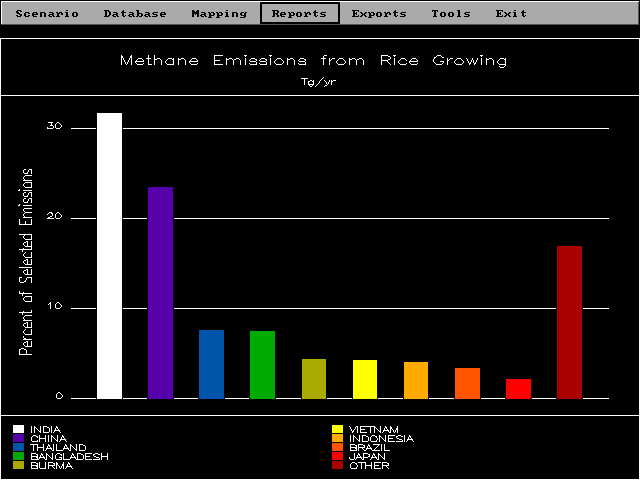
Task: Click the Percent of Selected Emissions axis label
Action: [26, 262]
